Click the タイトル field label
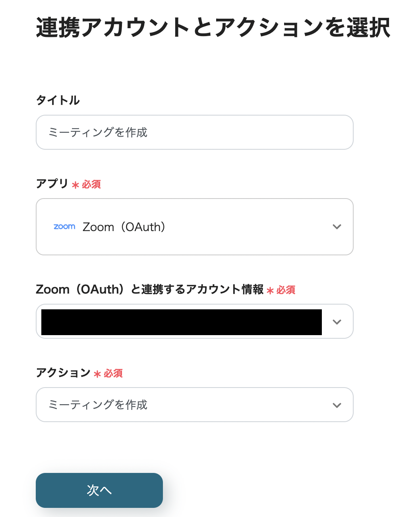 tap(58, 100)
